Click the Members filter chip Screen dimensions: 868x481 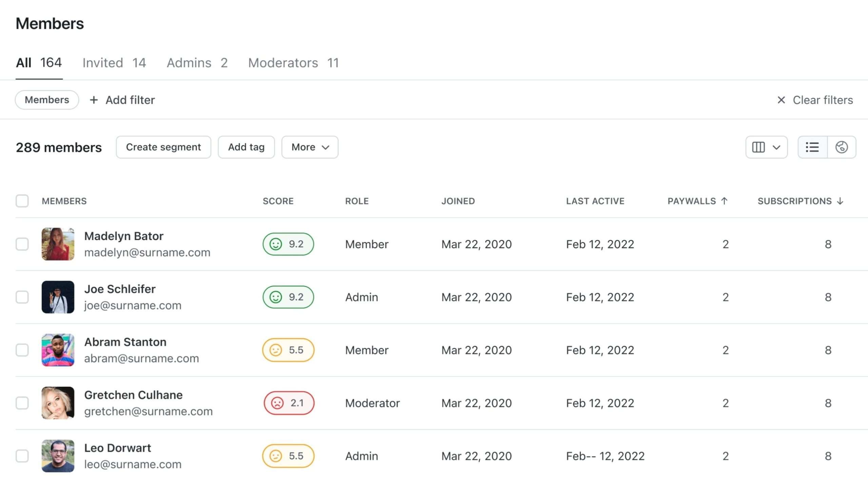coord(47,100)
